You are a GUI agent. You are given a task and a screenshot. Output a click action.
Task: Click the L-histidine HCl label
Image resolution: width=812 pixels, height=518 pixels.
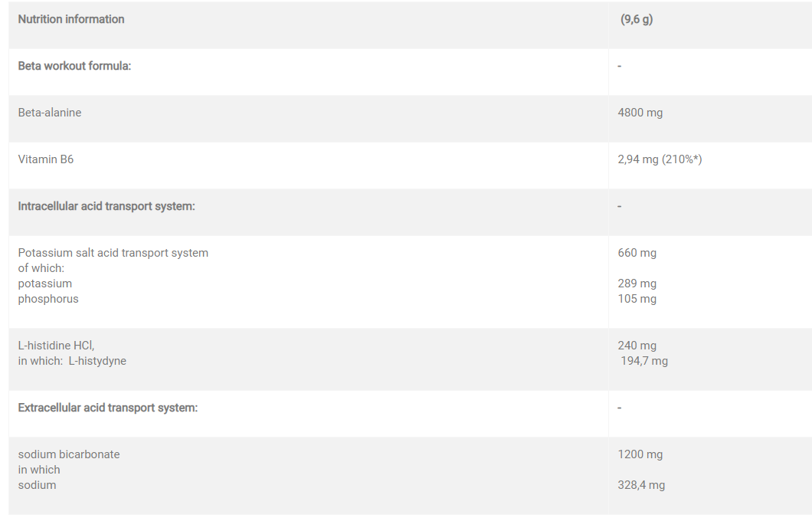(x=56, y=346)
